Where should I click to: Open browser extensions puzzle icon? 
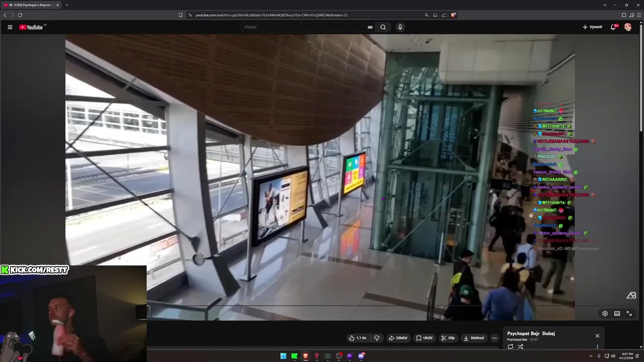point(624,15)
